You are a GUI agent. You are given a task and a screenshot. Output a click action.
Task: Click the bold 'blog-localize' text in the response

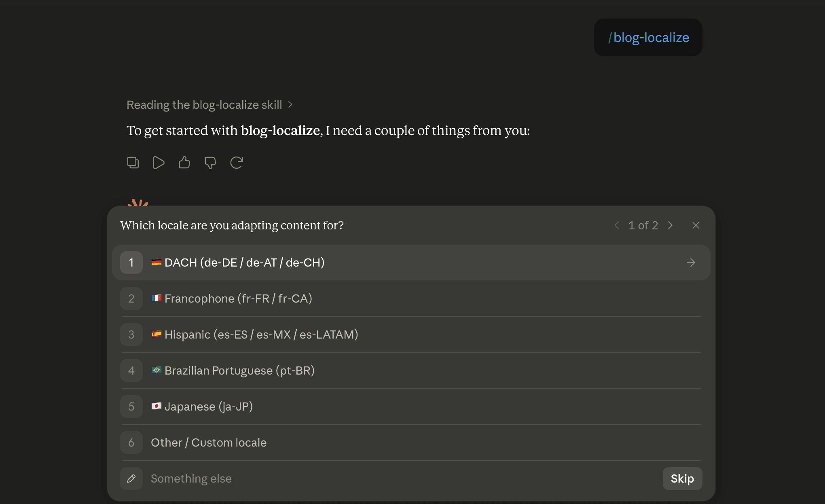(x=280, y=131)
